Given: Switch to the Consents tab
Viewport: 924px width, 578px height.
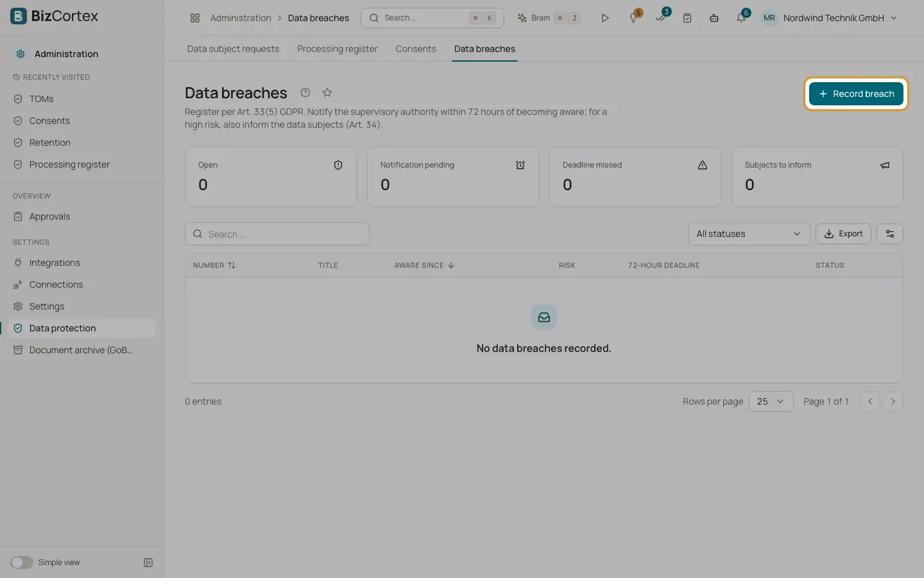Looking at the screenshot, I should click(416, 49).
